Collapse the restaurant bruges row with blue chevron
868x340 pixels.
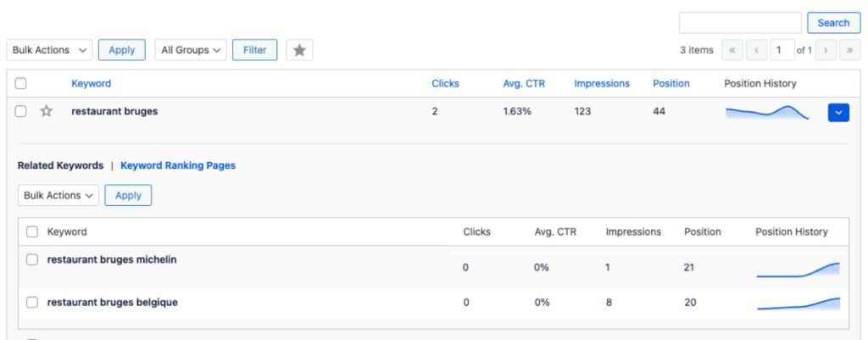(x=838, y=113)
